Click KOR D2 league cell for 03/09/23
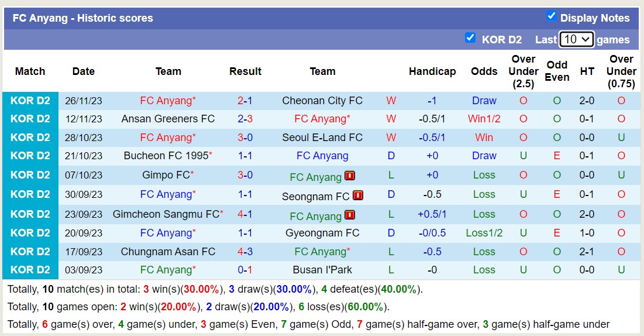This screenshot has height=336, width=644. click(x=30, y=270)
